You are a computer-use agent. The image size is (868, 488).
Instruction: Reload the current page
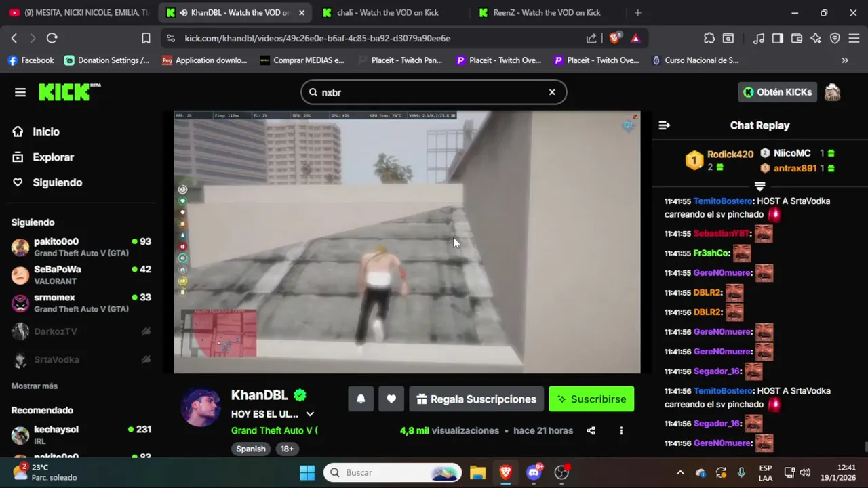52,39
